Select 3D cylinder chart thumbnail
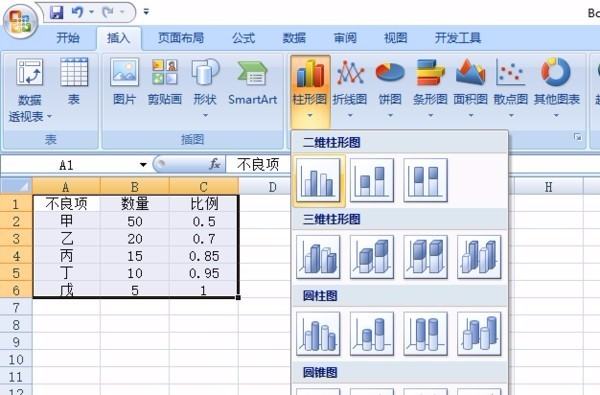This screenshot has height=395, width=600. (x=479, y=333)
